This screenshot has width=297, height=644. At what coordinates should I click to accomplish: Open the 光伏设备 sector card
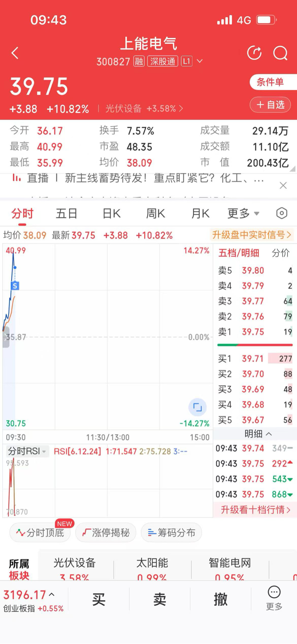click(x=75, y=568)
